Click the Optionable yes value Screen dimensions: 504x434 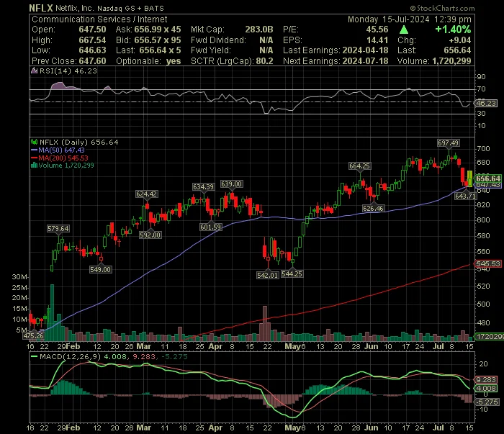(x=174, y=61)
